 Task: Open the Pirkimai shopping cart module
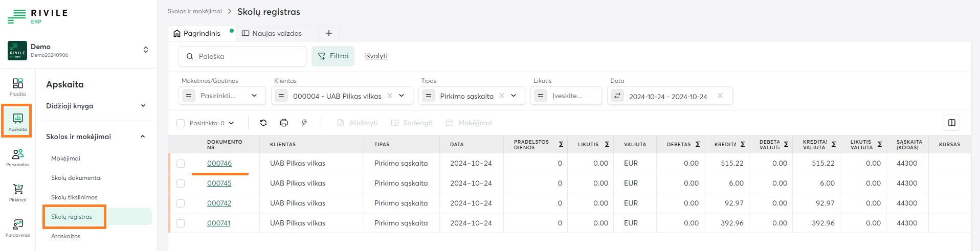coord(18,192)
